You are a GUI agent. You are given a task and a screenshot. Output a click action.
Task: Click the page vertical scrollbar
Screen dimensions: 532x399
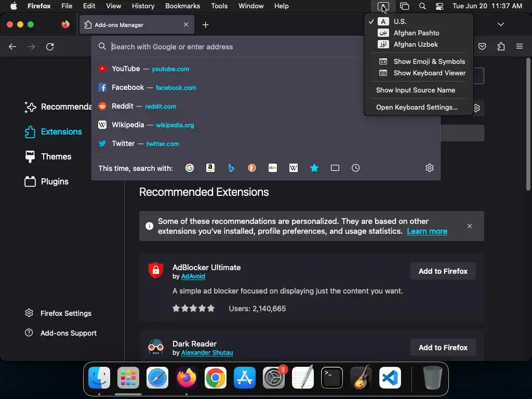(528, 124)
